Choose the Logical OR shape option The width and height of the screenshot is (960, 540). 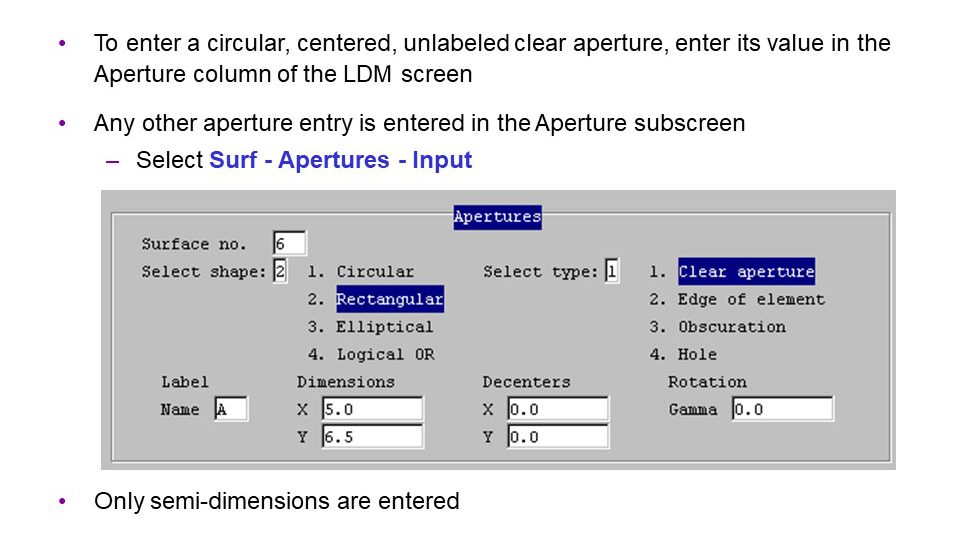(385, 354)
